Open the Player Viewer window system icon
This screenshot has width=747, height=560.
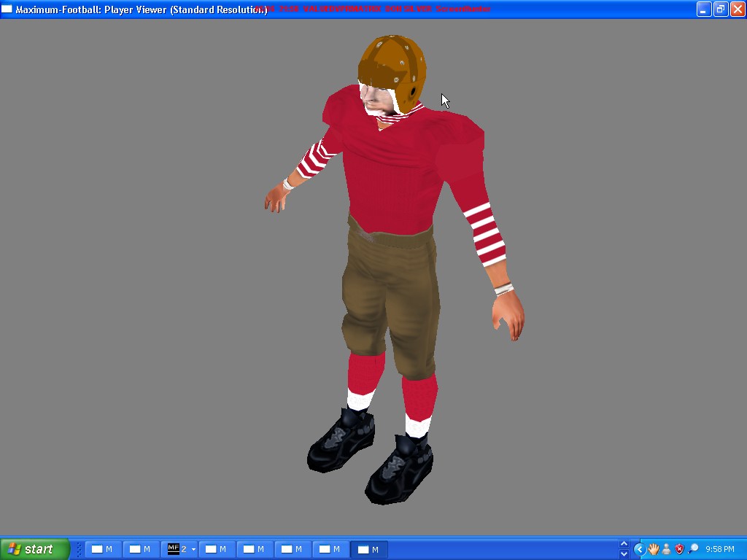pos(7,9)
